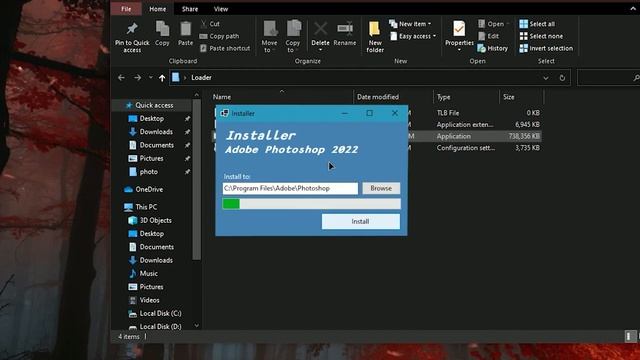This screenshot has width=640, height=360.
Task: Collapse the ribbon with the top-right chevron
Action: click(x=633, y=9)
